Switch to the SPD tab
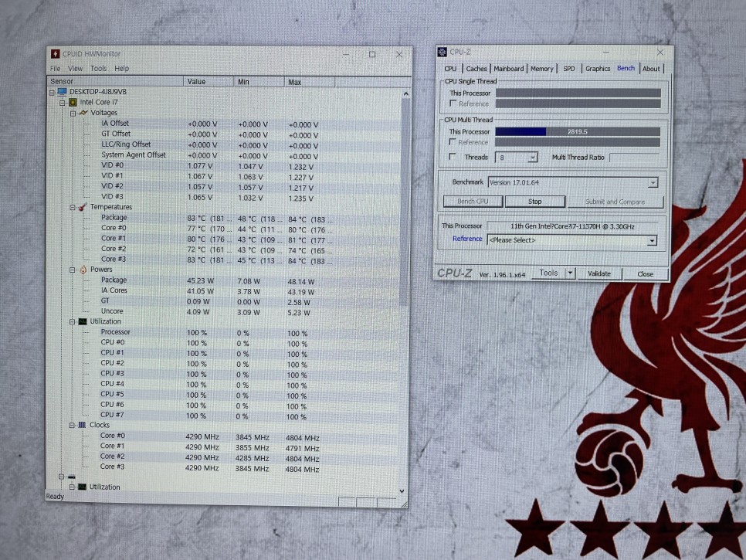The height and width of the screenshot is (560, 746). [569, 69]
